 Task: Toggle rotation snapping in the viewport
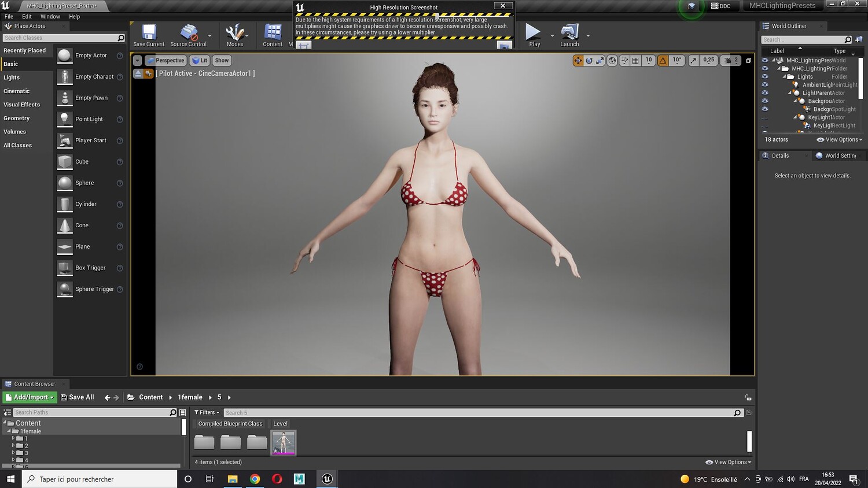663,60
